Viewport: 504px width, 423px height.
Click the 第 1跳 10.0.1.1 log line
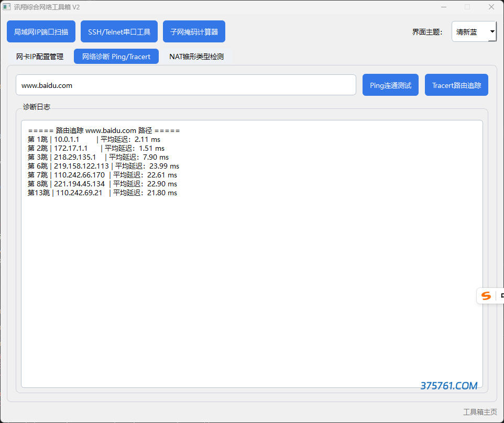pos(94,139)
